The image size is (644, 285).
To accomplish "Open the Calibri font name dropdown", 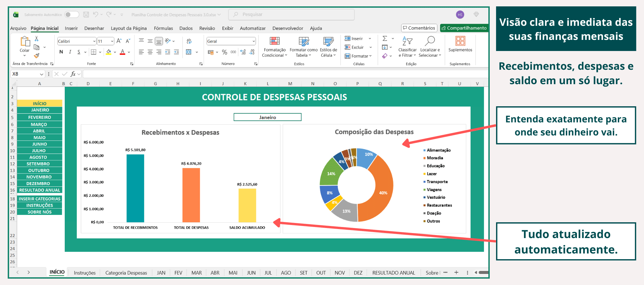I will point(94,41).
